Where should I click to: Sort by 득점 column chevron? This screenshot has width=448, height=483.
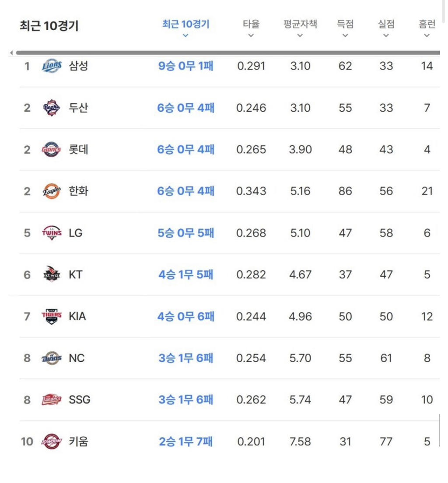point(345,35)
